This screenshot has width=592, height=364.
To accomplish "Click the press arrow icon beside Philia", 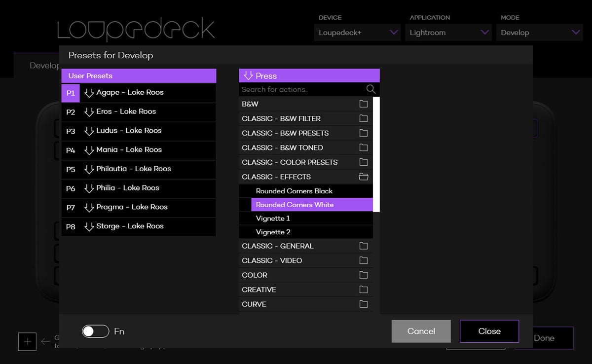I will [89, 188].
